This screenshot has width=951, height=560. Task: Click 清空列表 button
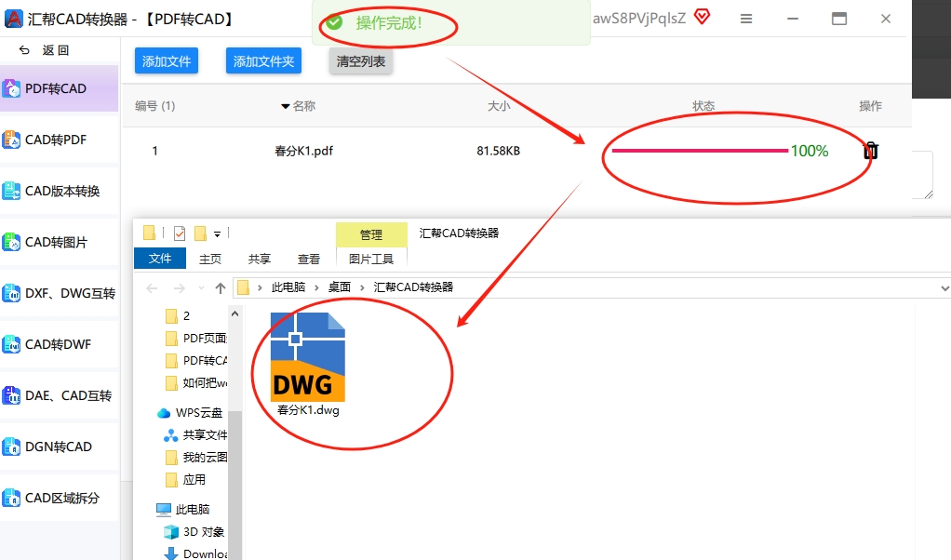(x=361, y=61)
